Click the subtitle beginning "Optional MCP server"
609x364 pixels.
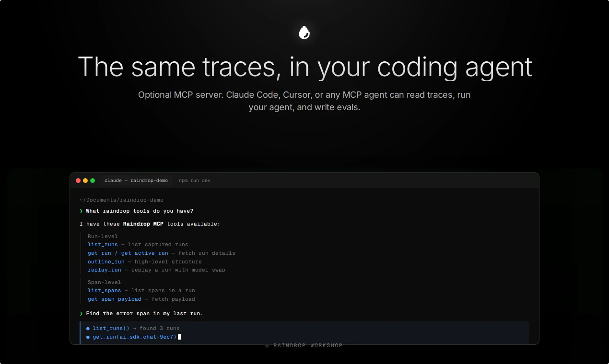[304, 101]
